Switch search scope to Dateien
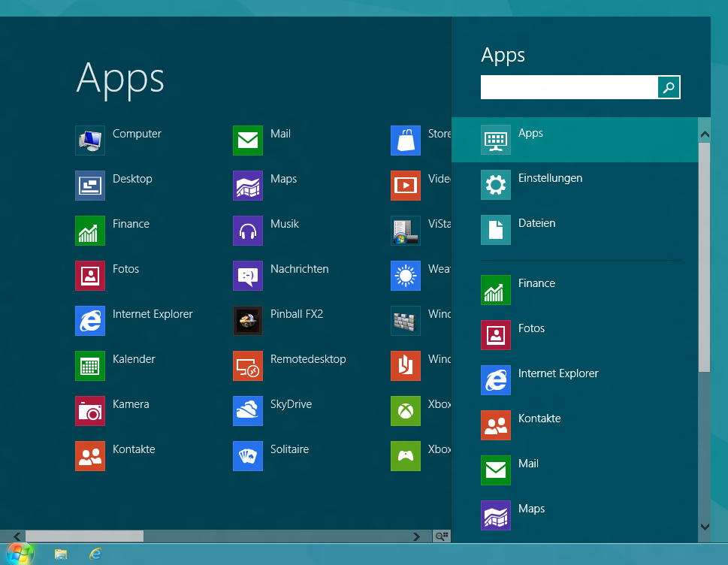The width and height of the screenshot is (728, 565). 575,229
